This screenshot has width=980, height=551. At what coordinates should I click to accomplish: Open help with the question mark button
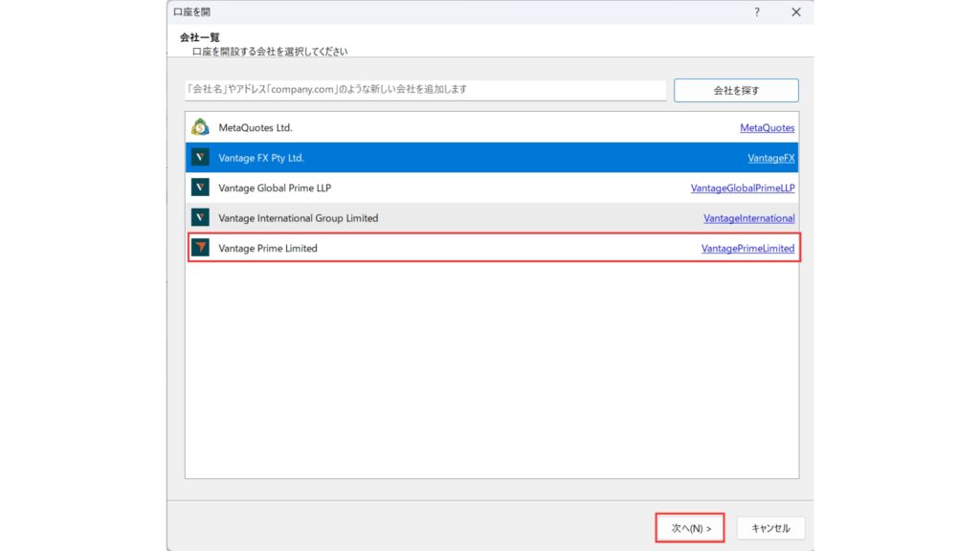coord(756,12)
